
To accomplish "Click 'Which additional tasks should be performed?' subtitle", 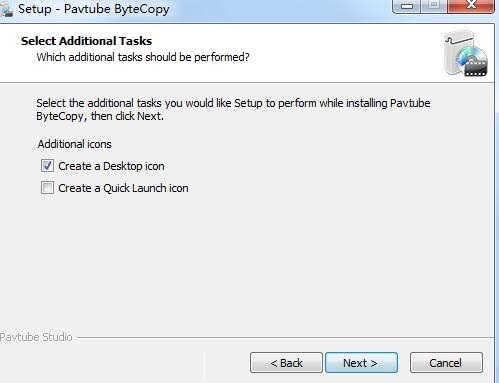I will [x=143, y=57].
